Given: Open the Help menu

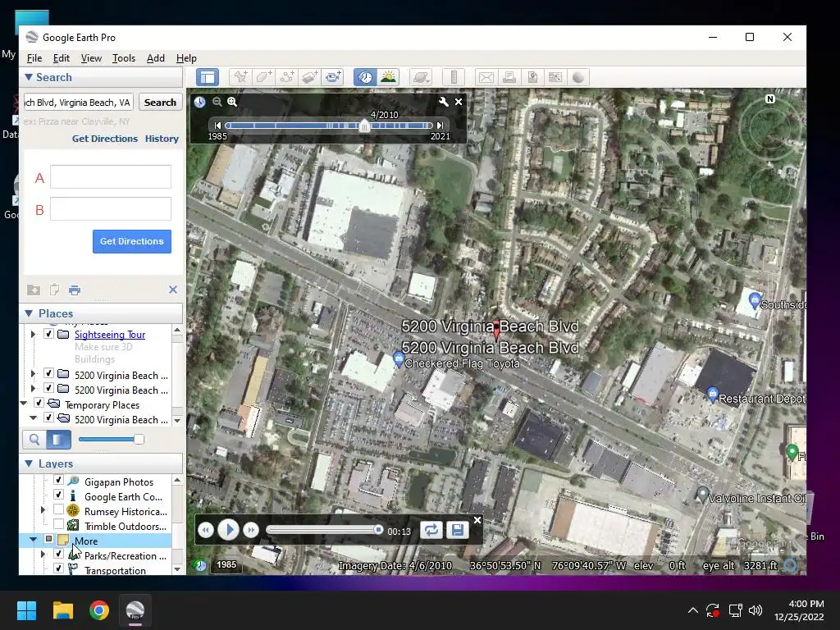Looking at the screenshot, I should pyautogui.click(x=186, y=58).
